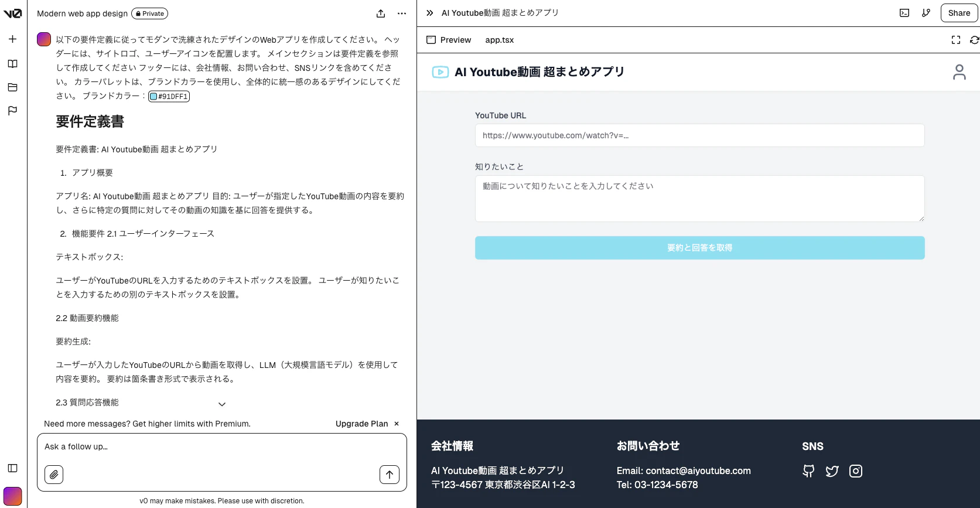
Task: Start a new chat with the plus icon
Action: [x=12, y=39]
